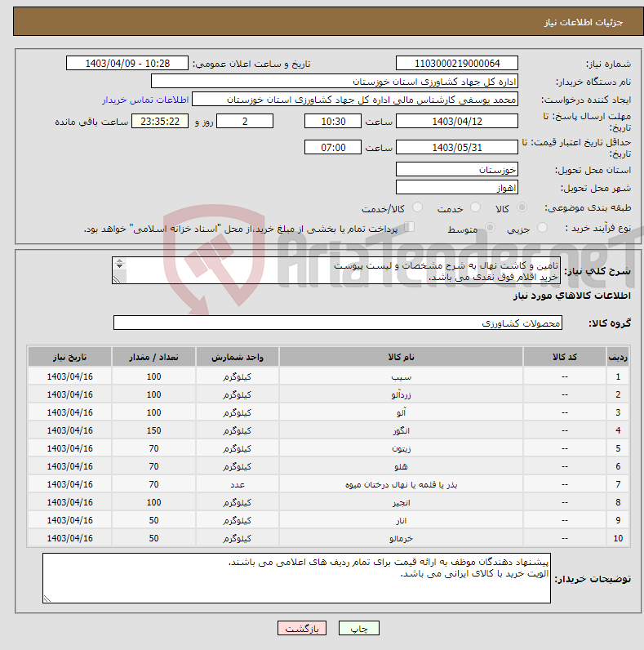Image resolution: width=644 pixels, height=650 pixels.
Task: Click the تاریخ نیاز column header
Action: click(69, 357)
